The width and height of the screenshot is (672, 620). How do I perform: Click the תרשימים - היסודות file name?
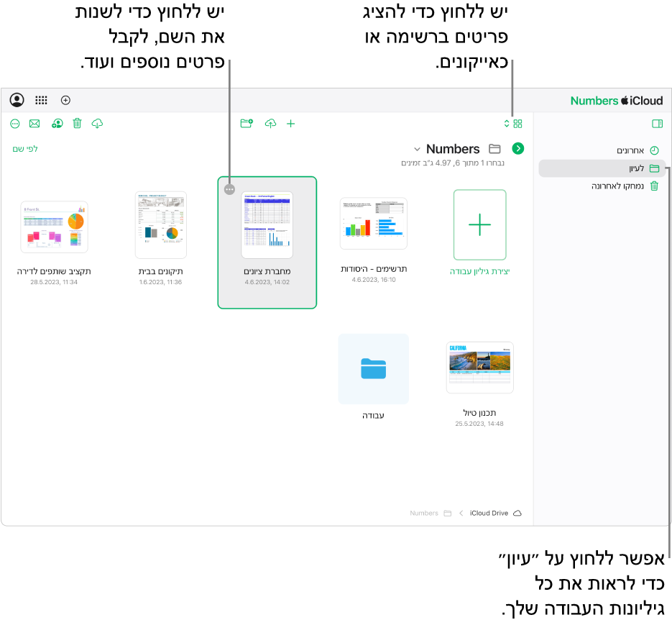[374, 269]
